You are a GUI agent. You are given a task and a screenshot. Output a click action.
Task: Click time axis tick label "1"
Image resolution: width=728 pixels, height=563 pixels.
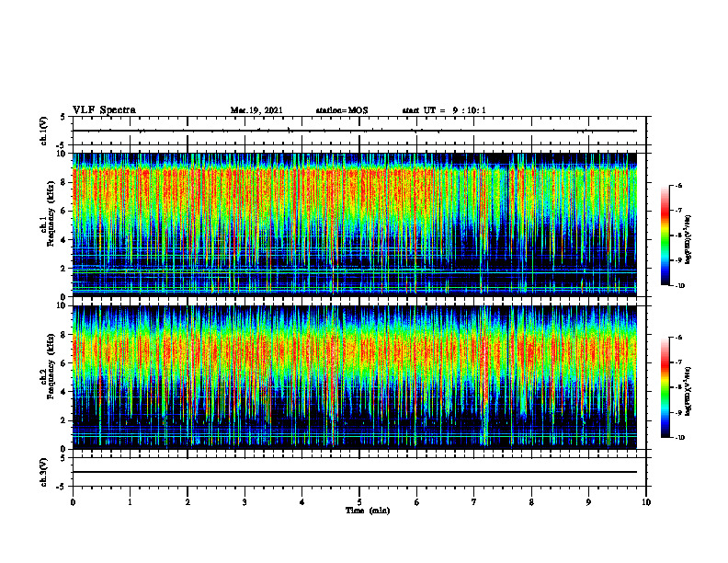pyautogui.click(x=130, y=502)
